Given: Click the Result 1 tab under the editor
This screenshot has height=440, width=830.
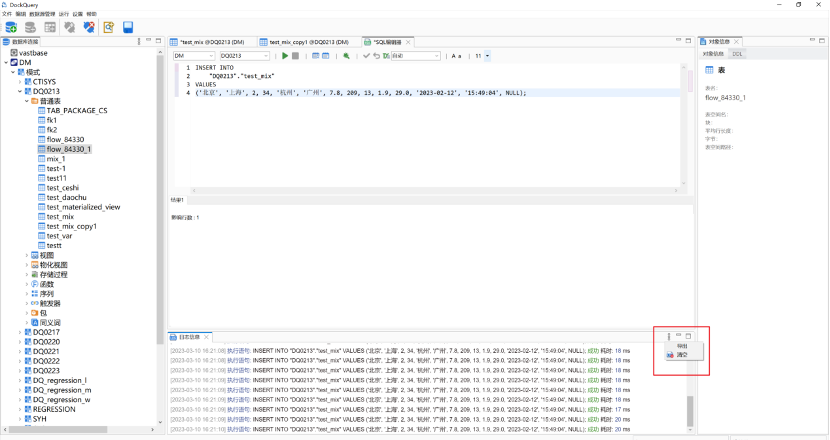Looking at the screenshot, I should tap(177, 200).
